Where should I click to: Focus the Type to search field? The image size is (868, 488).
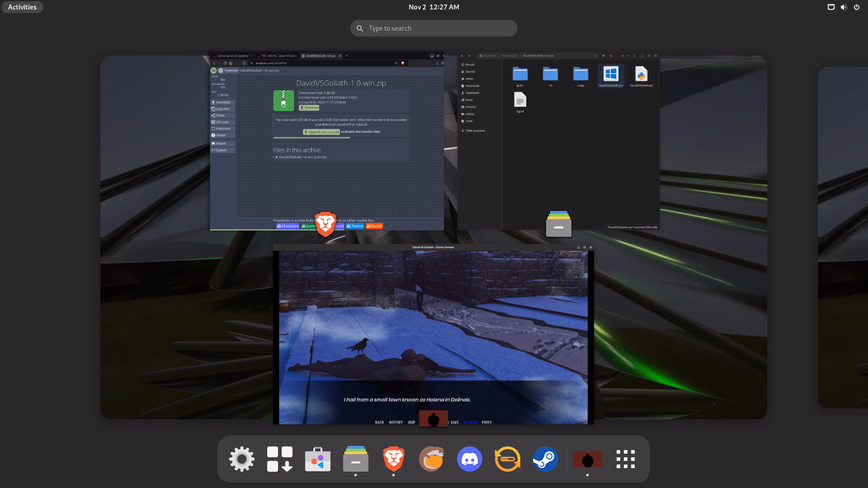point(434,28)
